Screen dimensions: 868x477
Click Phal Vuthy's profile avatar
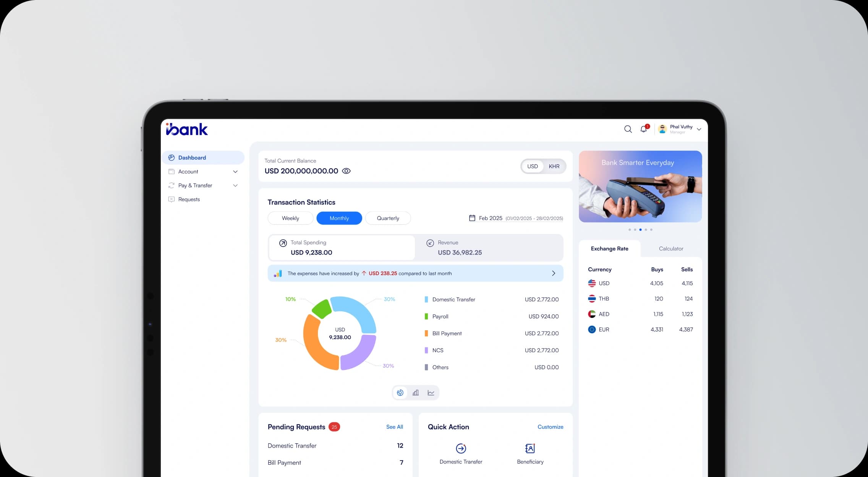pos(663,129)
